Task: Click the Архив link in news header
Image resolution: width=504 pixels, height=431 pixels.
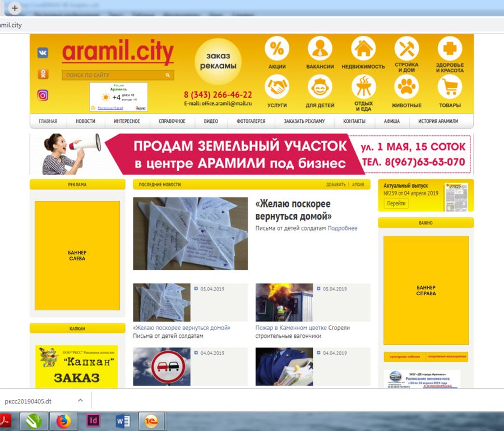Action: click(x=358, y=185)
